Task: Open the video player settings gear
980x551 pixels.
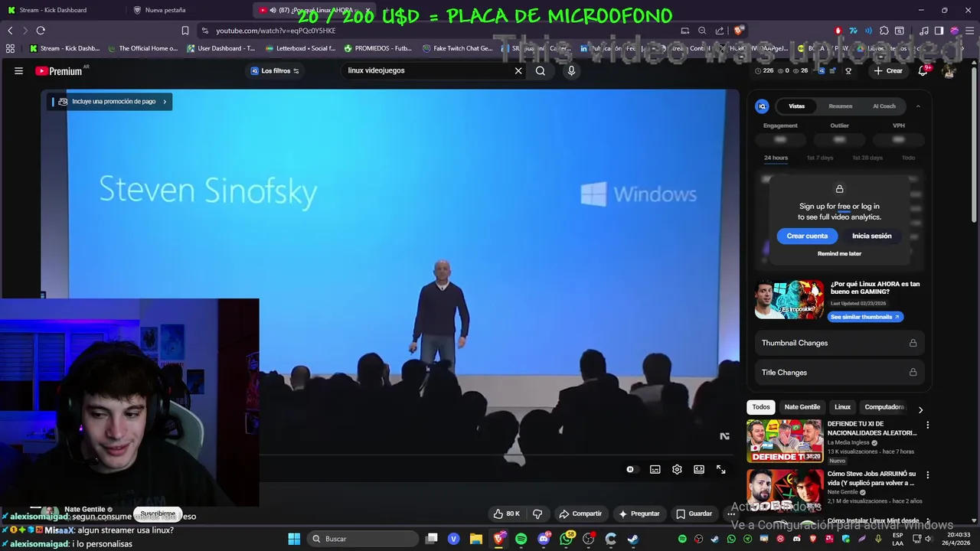Action: pyautogui.click(x=677, y=469)
